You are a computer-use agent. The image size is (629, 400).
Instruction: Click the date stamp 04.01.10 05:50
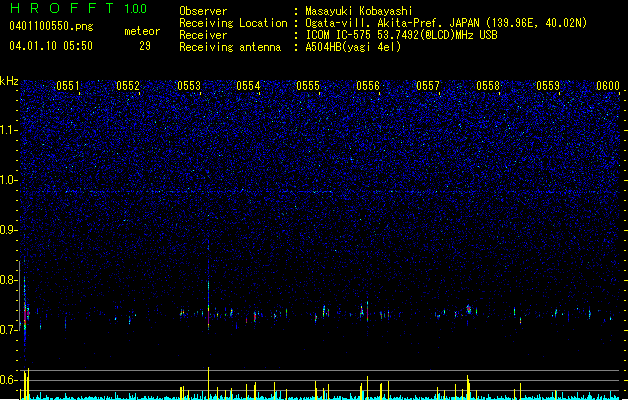51,46
